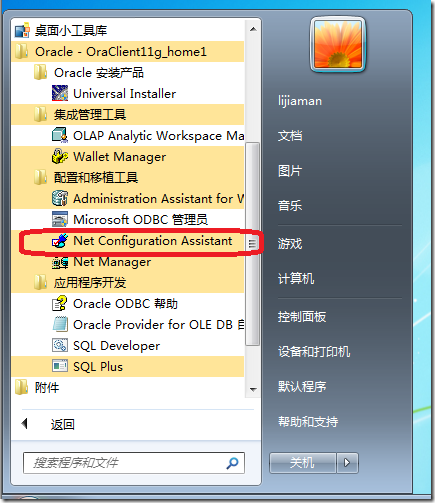Open the lijiaman personal folder
Viewport: 435px width, 503px height.
pos(300,101)
